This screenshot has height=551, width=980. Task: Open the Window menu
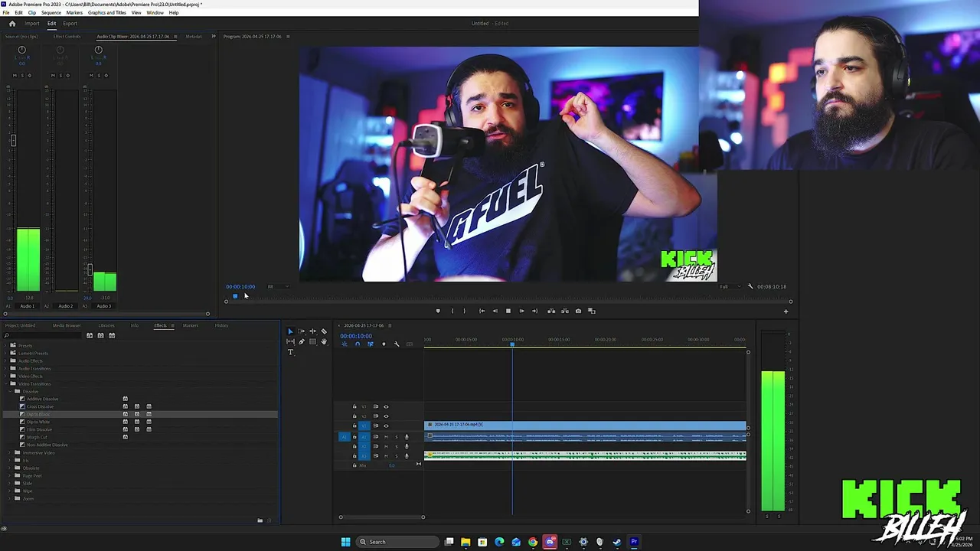pos(155,12)
